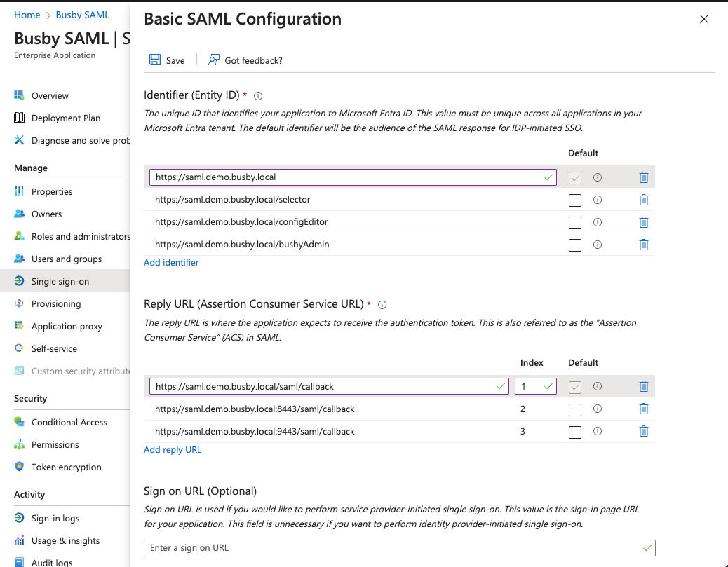Screen dimensions: 728x567
Task: Click info icon beside Identifier (Entity ID)
Action: click(258, 96)
